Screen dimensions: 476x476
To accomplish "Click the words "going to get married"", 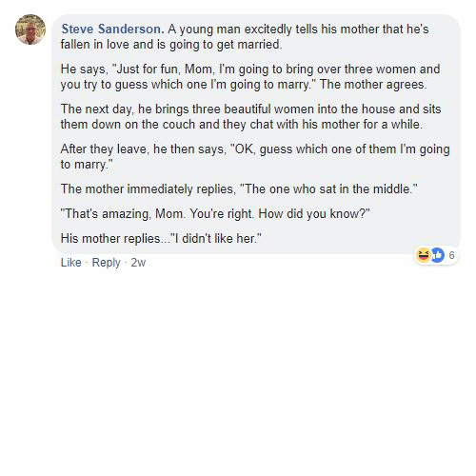I will point(226,45).
